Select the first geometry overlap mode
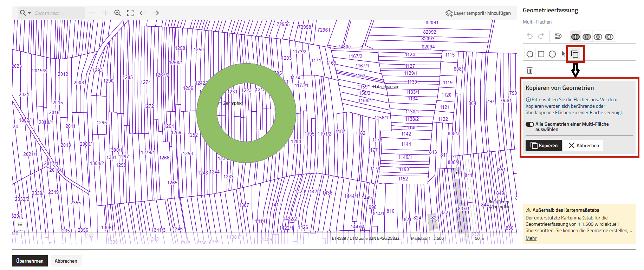644x270 pixels. tap(575, 37)
